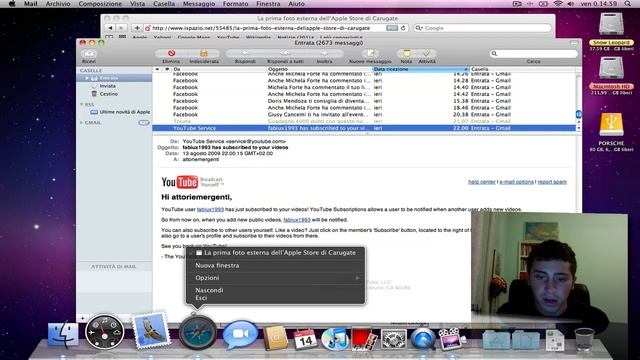Open the Casella menu
This screenshot has height=360, width=640.
coord(164,4)
